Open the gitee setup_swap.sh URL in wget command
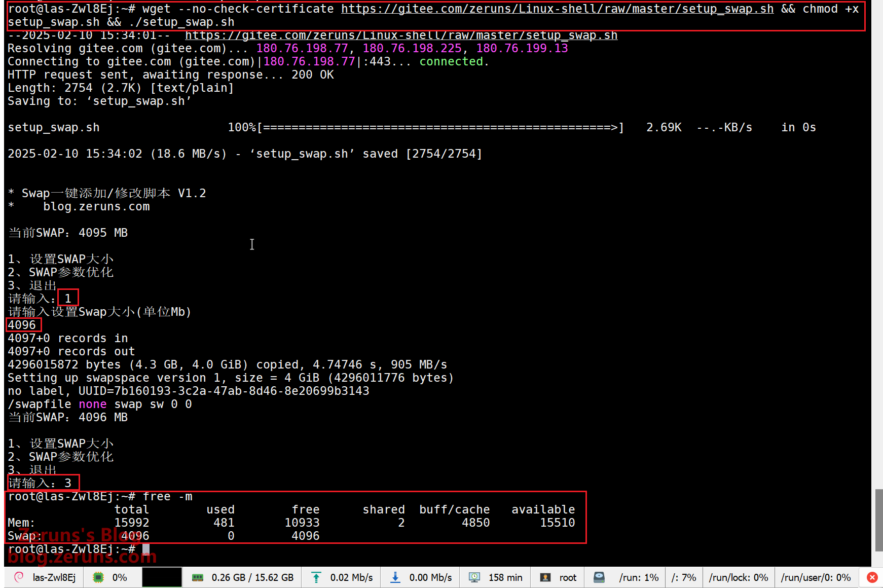This screenshot has height=588, width=883. pyautogui.click(x=557, y=9)
